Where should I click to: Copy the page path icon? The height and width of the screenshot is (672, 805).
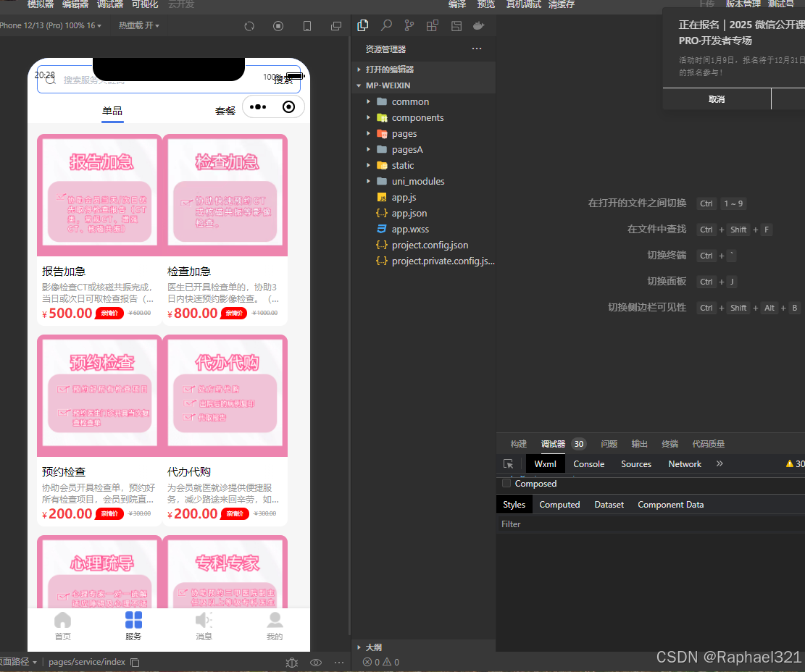point(135,663)
